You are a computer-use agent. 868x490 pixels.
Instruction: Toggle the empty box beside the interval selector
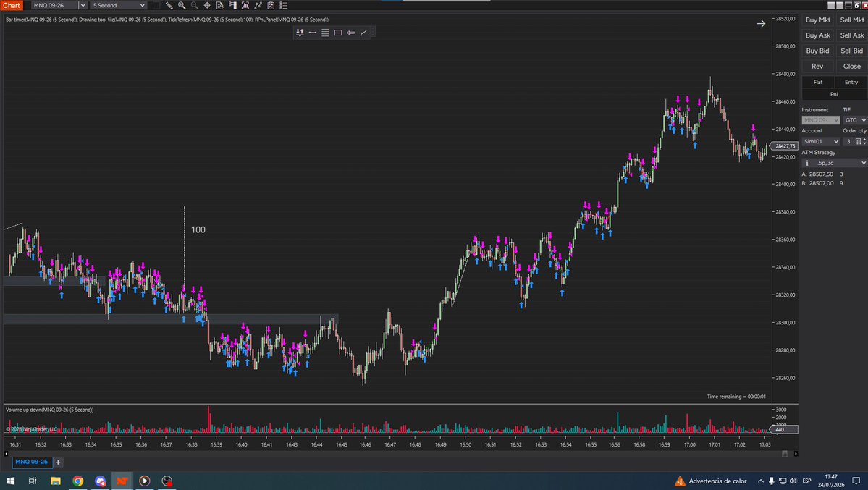(x=156, y=6)
